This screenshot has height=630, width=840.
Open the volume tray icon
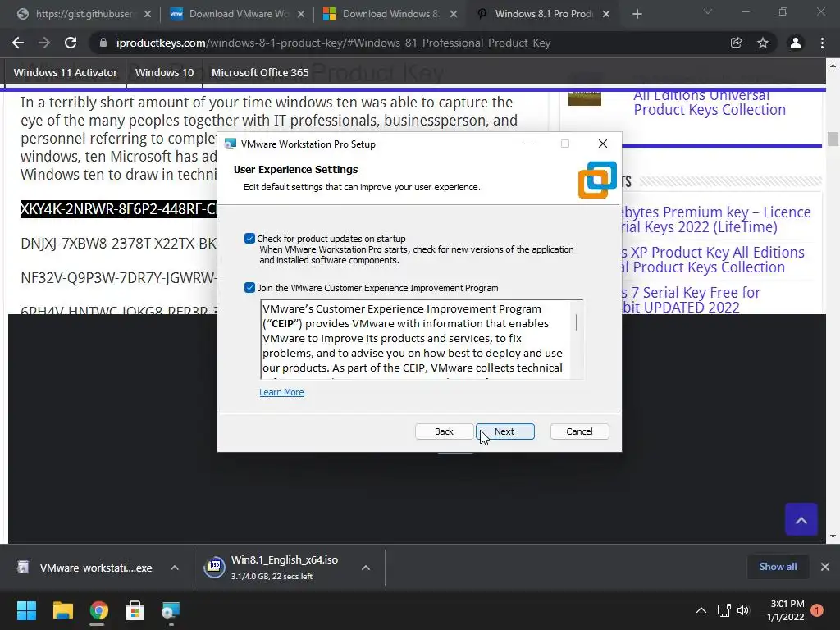point(743,610)
